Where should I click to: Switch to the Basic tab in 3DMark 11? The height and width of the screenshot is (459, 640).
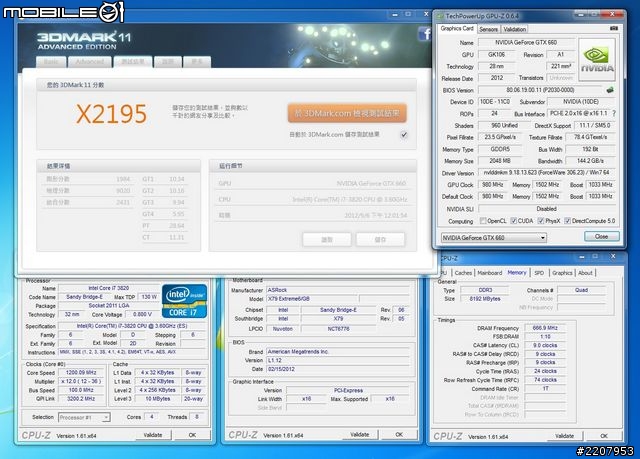(x=51, y=62)
